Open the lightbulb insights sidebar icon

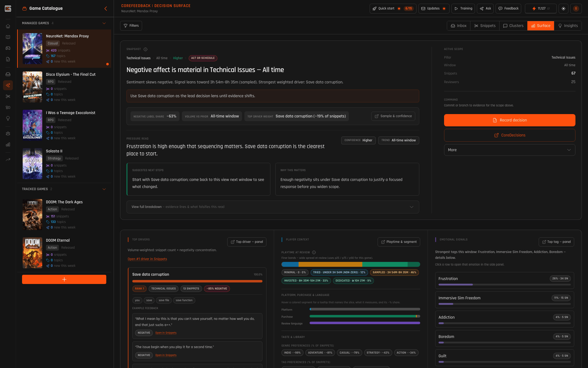click(8, 118)
